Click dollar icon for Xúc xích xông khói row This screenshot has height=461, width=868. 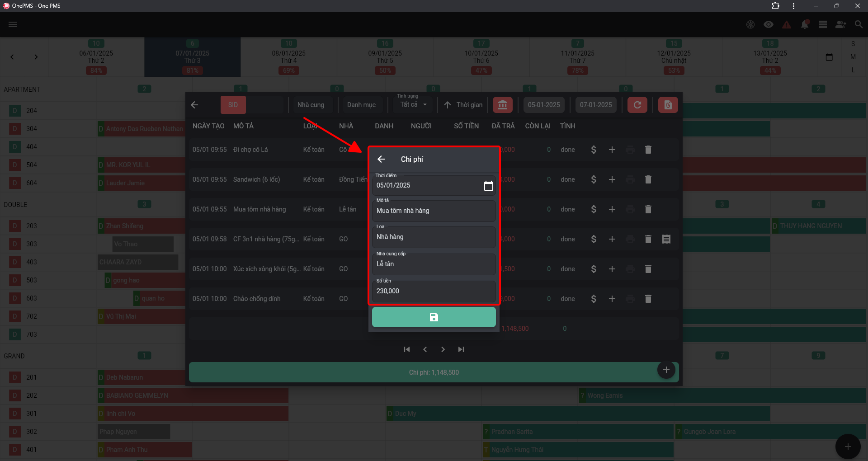pos(594,269)
